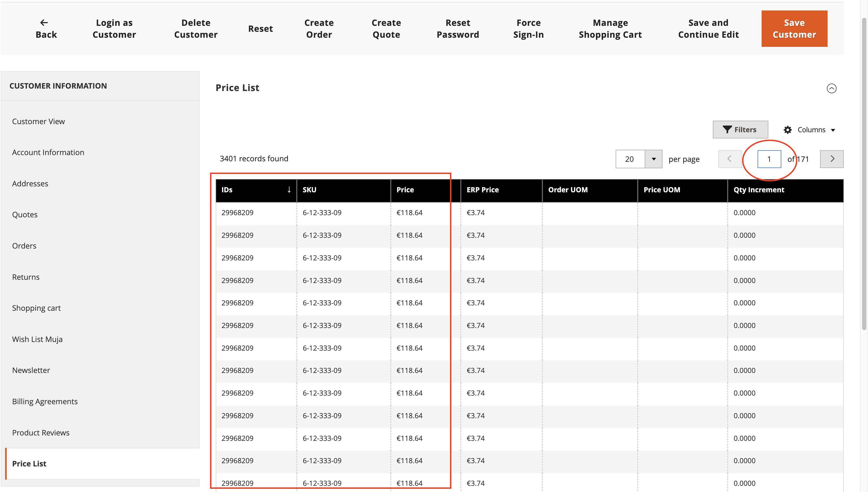Viewport: 868px width, 492px height.
Task: Select the Price List sidebar tab
Action: pos(102,464)
